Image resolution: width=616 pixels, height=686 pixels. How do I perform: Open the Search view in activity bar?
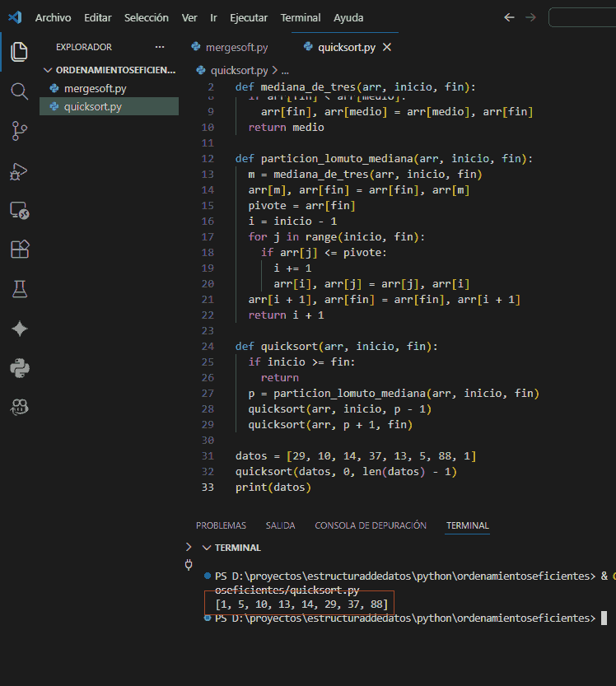(19, 91)
